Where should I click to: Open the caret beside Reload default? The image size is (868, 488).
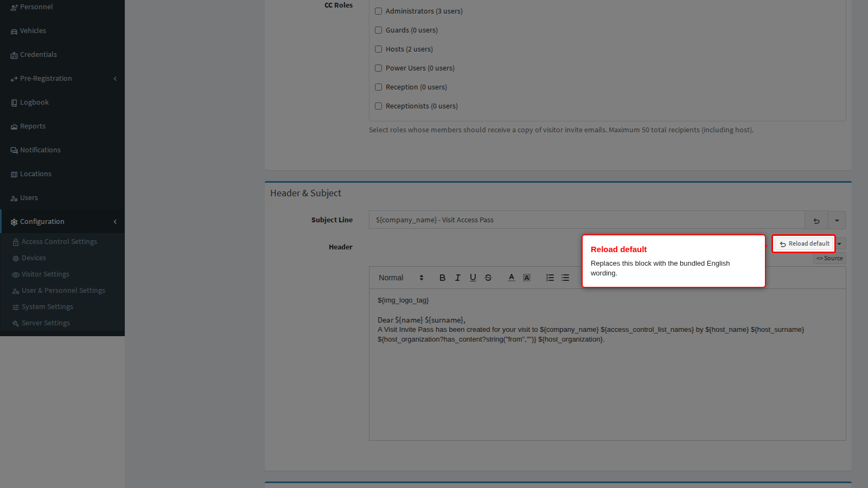point(840,244)
